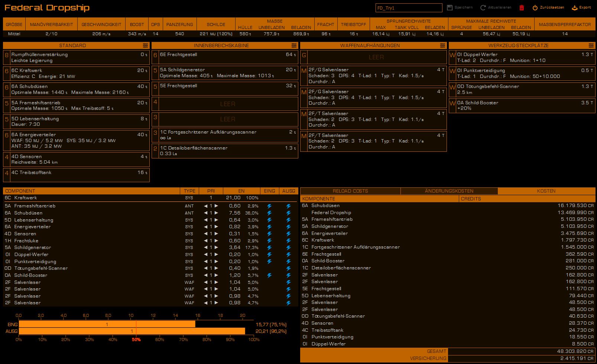Increase priority of Frachtluke with right arrow
Viewport: 597px width, 364px height.
click(216, 241)
